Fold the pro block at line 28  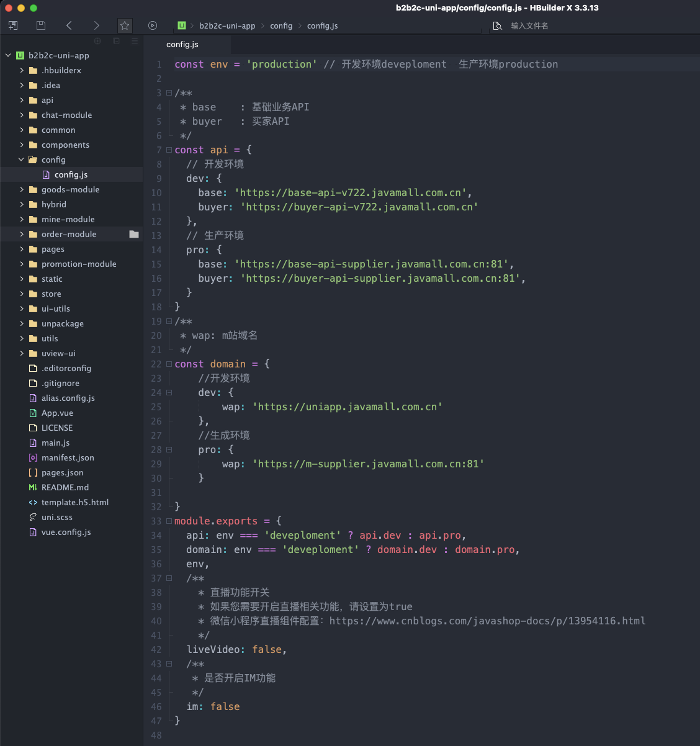coord(169,449)
